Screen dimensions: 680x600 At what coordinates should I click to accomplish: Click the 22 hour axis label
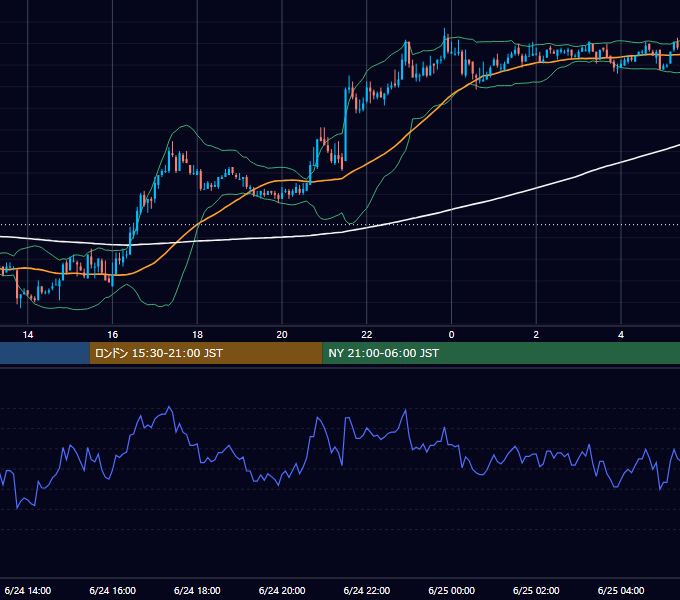(x=367, y=335)
